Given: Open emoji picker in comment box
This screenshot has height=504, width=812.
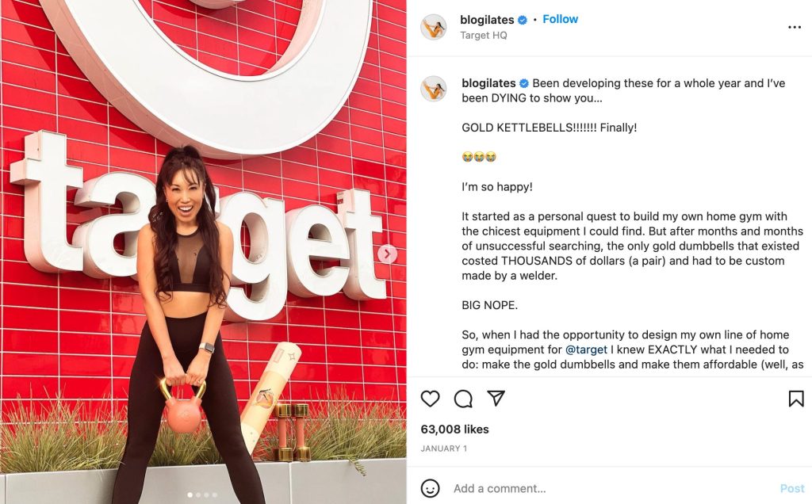Looking at the screenshot, I should pos(430,488).
